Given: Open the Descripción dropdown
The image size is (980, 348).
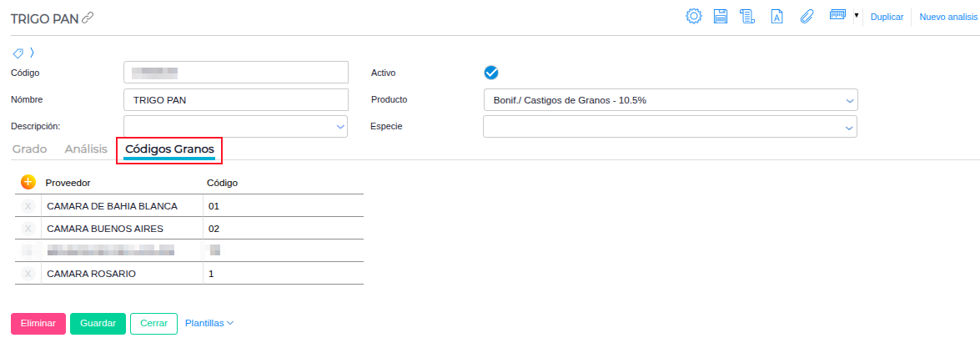Looking at the screenshot, I should (x=235, y=126).
